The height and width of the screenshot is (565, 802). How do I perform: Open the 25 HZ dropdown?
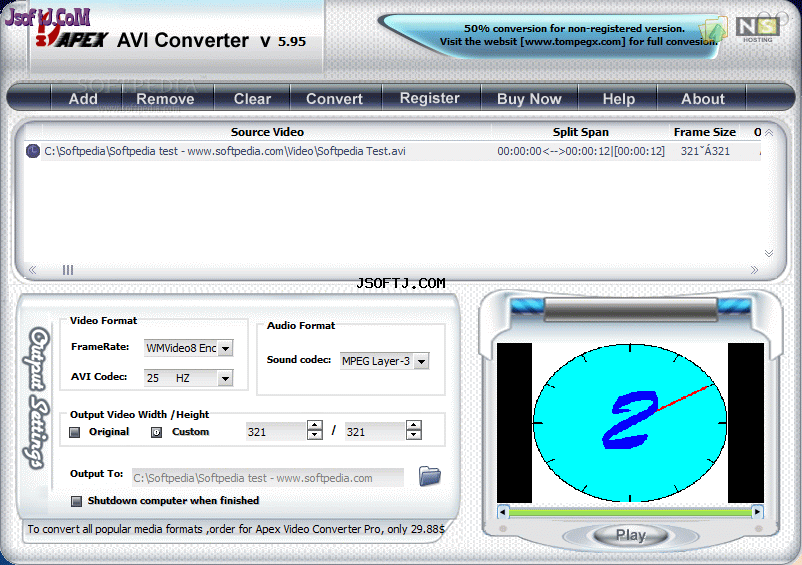(225, 378)
